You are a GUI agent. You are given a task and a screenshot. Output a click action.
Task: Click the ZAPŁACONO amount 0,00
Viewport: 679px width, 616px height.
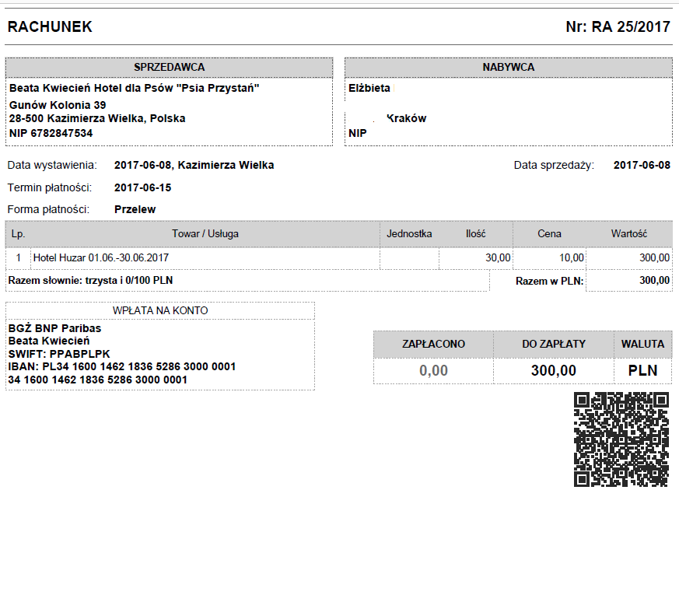[433, 371]
